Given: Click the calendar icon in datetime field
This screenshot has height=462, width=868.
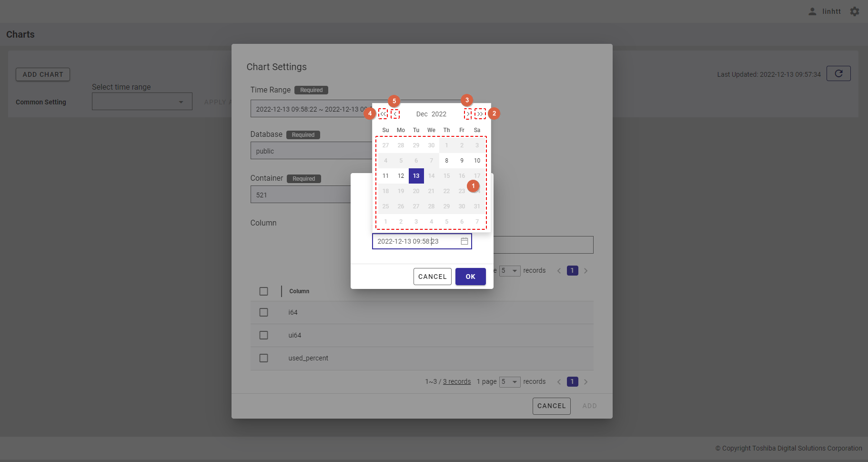Looking at the screenshot, I should coord(464,241).
